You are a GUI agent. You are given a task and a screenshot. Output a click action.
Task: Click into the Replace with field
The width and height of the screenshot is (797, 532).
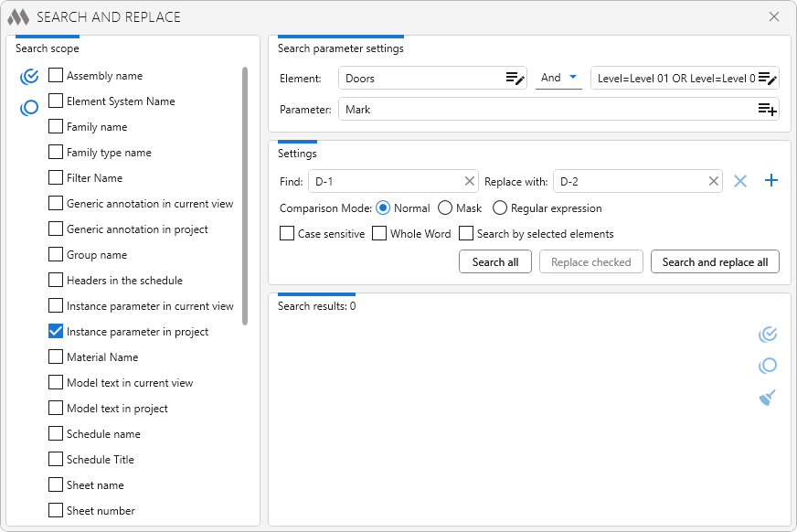click(x=631, y=181)
